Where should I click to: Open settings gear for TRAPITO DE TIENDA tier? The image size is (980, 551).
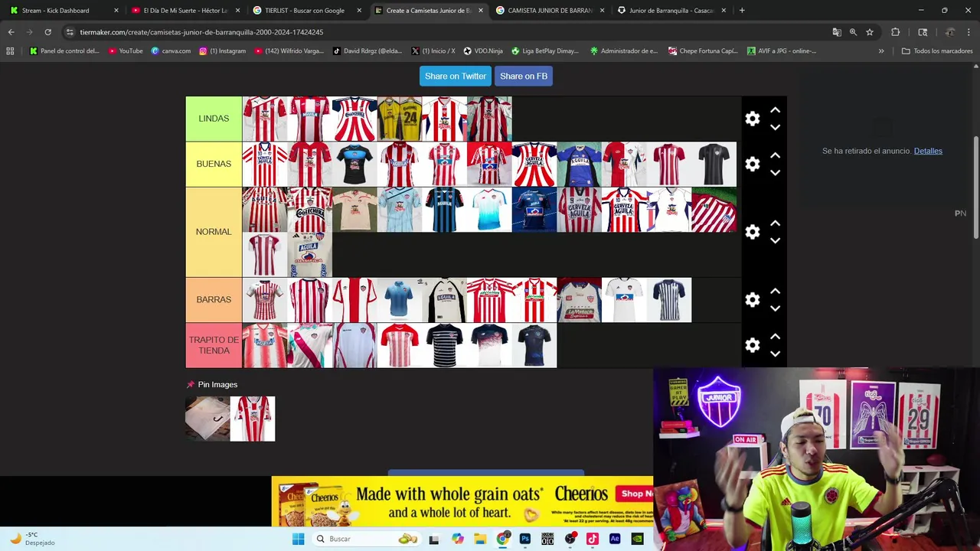[x=753, y=345]
